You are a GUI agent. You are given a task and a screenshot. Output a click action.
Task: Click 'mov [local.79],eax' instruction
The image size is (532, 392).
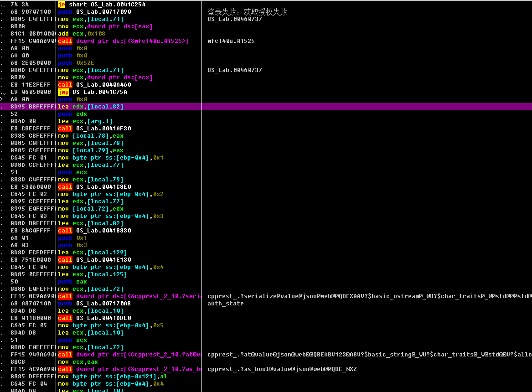[x=91, y=150]
